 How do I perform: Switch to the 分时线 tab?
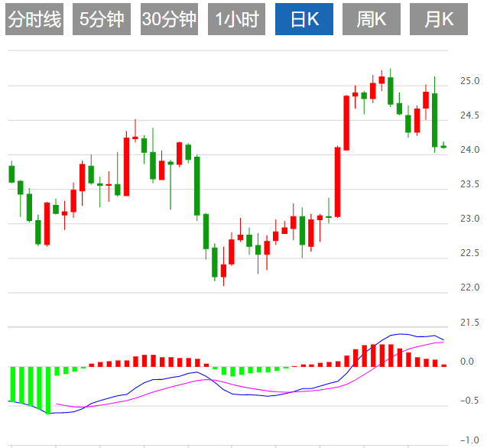point(34,20)
